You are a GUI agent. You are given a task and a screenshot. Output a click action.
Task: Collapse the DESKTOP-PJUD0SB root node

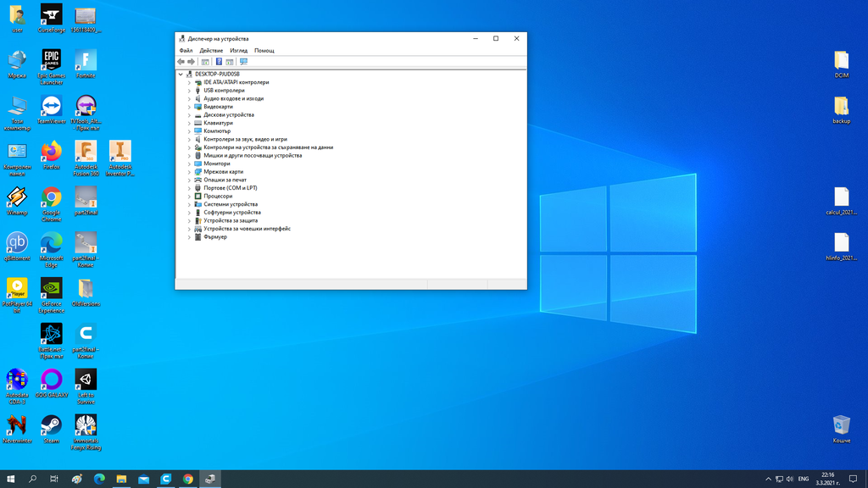(x=181, y=75)
